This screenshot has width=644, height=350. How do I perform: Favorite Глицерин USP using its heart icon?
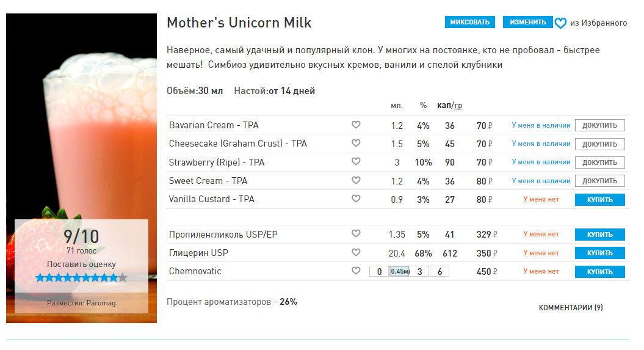(x=356, y=252)
